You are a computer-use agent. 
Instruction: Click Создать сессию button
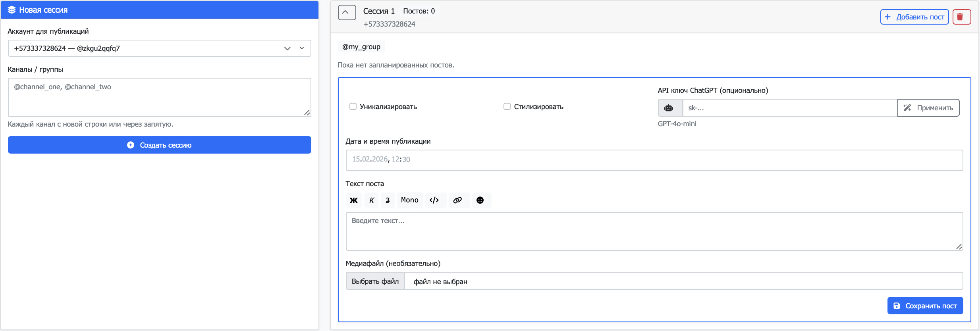160,145
